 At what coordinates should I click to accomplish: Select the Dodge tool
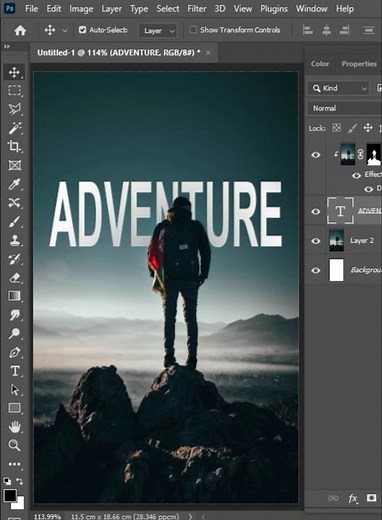pyautogui.click(x=14, y=333)
